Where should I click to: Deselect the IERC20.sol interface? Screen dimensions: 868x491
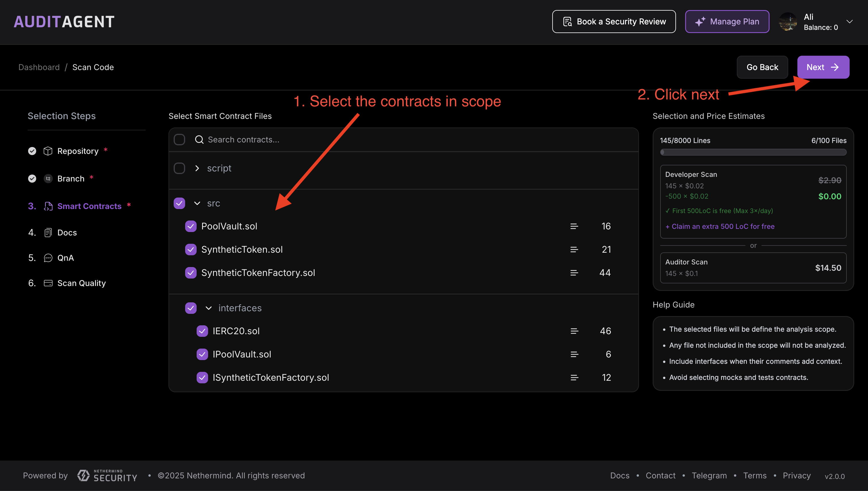click(202, 331)
